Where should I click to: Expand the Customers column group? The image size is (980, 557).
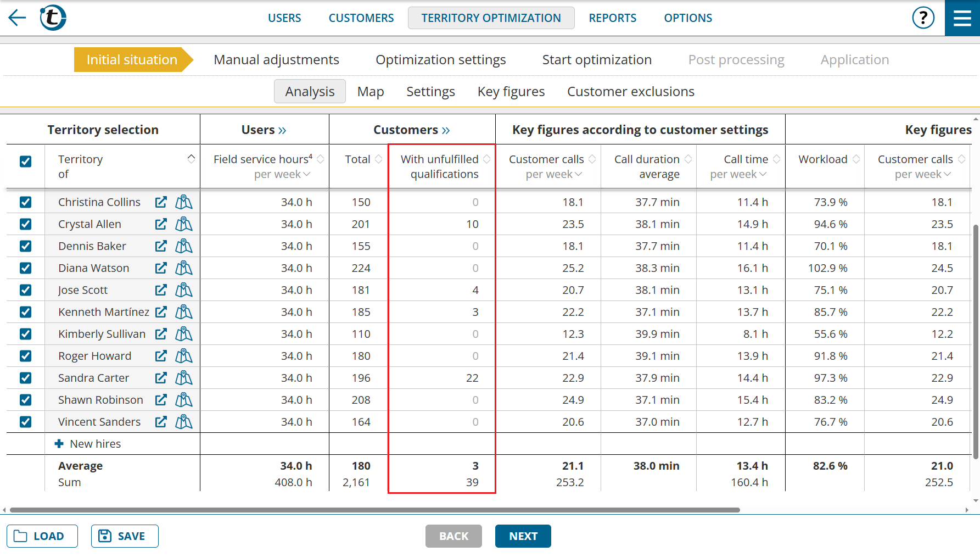pos(445,130)
